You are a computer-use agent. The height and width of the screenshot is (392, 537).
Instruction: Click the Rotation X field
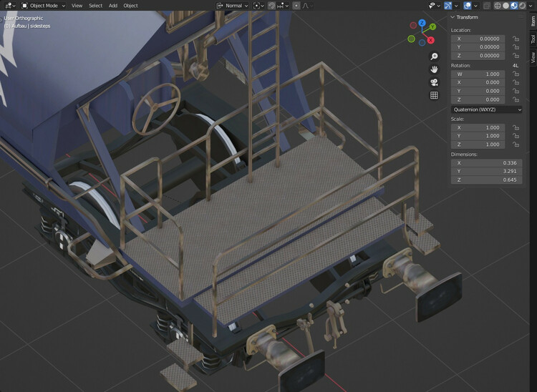coord(478,82)
